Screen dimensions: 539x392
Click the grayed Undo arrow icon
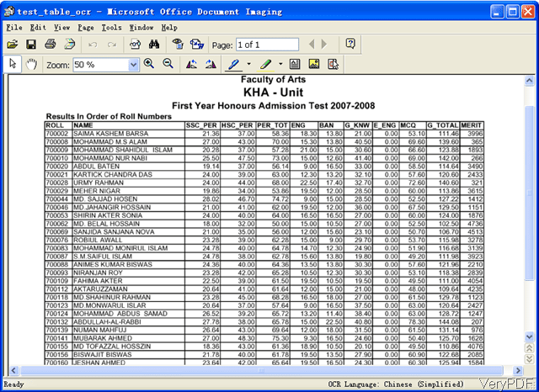pos(93,45)
